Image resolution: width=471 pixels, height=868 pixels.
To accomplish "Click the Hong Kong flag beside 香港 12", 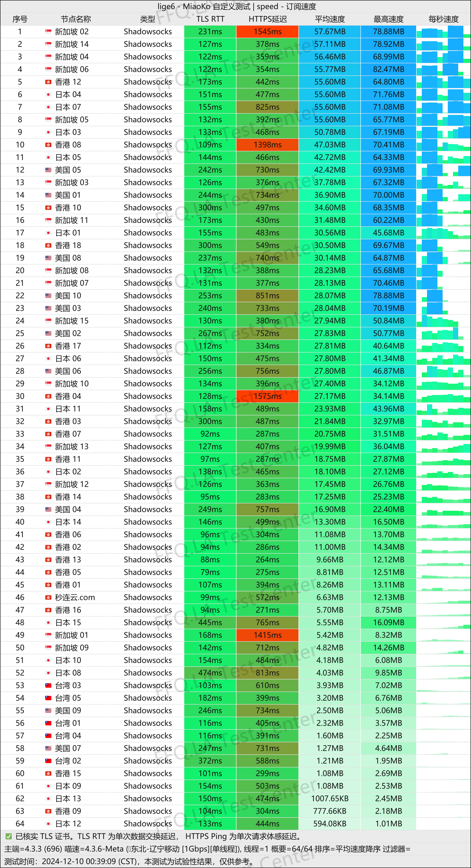I will point(48,82).
